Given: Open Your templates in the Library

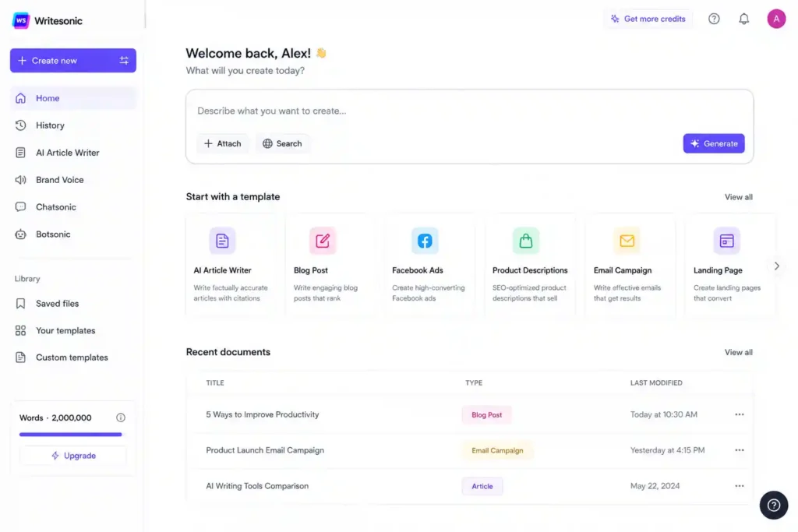Looking at the screenshot, I should pyautogui.click(x=72, y=330).
